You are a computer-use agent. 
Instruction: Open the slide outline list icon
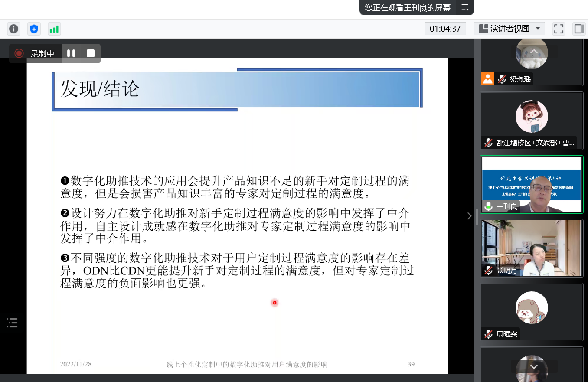(x=12, y=323)
